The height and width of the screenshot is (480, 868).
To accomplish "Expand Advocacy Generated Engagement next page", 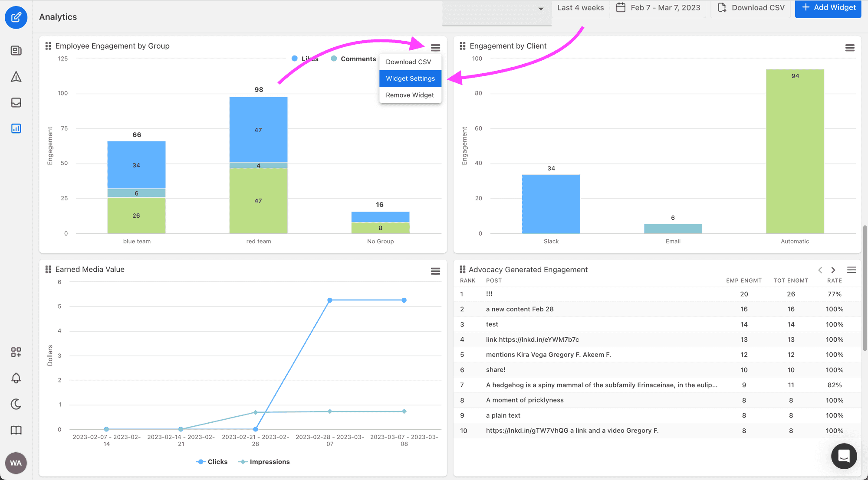I will point(833,270).
